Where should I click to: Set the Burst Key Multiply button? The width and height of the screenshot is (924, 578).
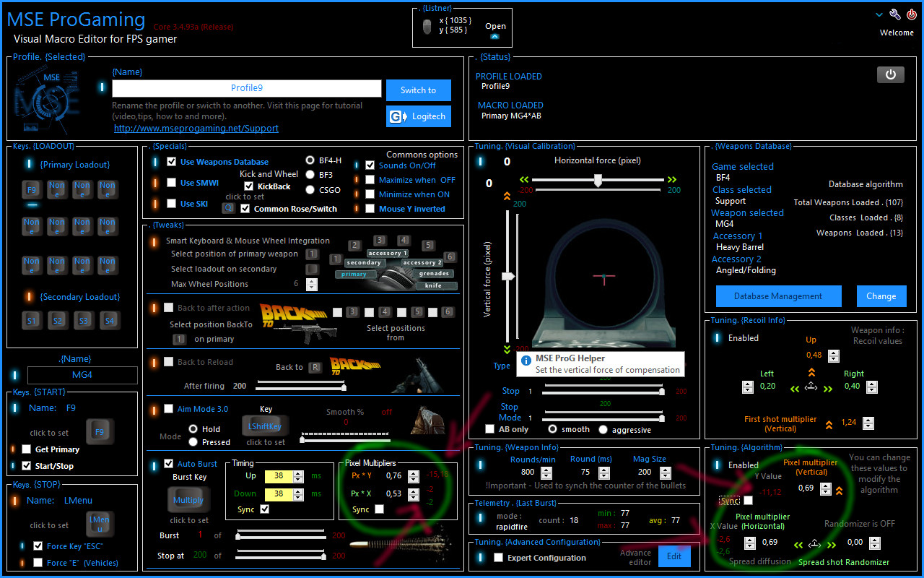pos(188,499)
